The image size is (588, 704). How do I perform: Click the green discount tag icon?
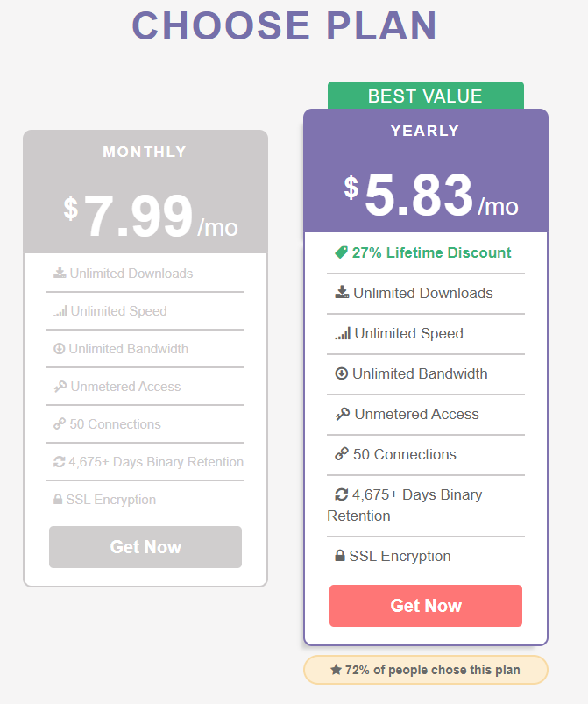pyautogui.click(x=341, y=252)
